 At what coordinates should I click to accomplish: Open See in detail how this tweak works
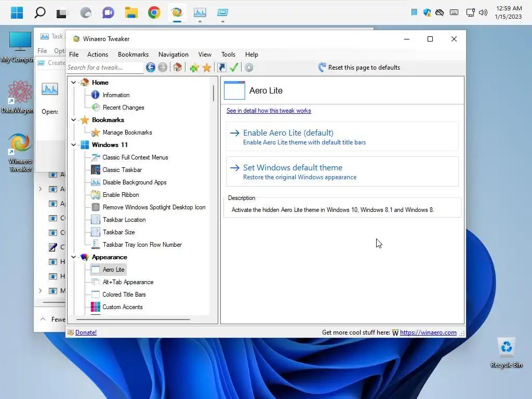[x=269, y=111]
